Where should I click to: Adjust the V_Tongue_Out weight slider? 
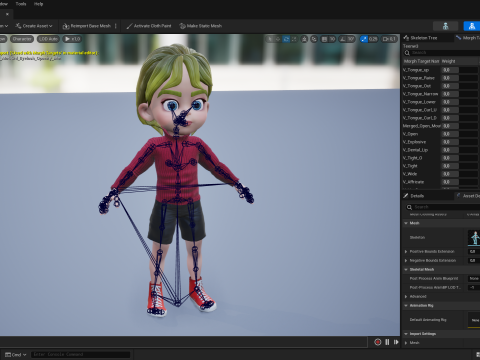pyautogui.click(x=460, y=86)
